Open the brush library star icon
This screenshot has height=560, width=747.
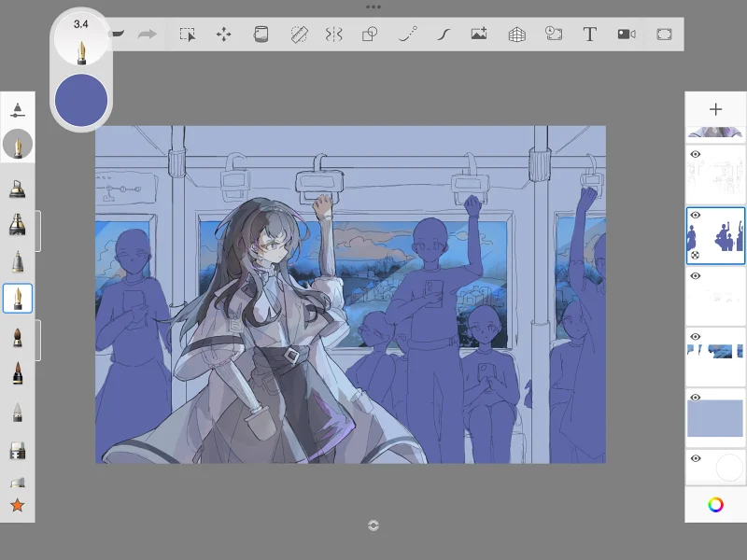(x=18, y=505)
